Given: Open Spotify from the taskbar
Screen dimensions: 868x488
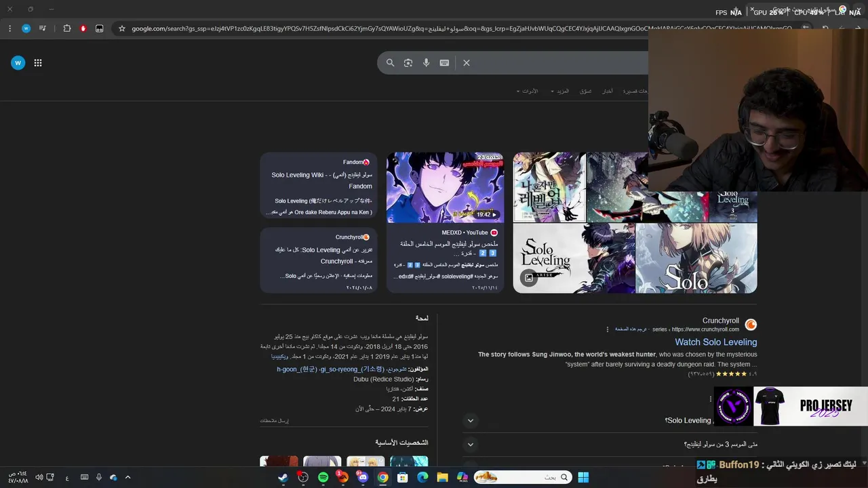Looking at the screenshot, I should tap(323, 477).
